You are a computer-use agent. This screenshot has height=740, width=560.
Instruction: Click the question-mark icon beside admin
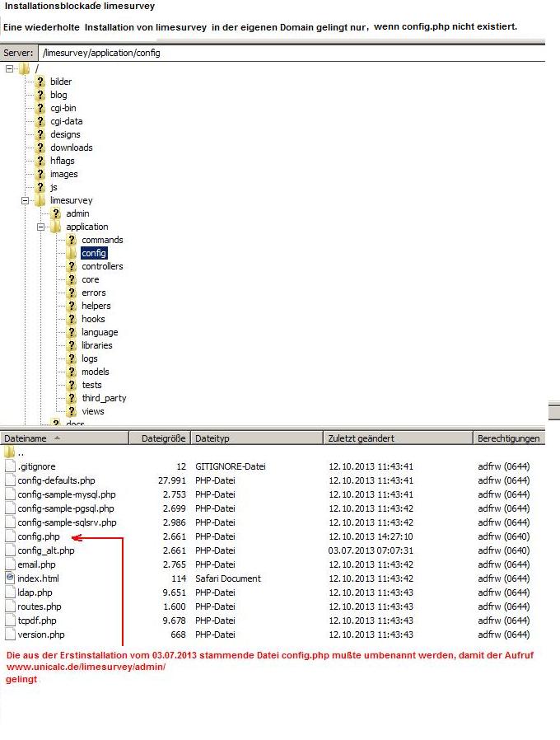coord(56,213)
